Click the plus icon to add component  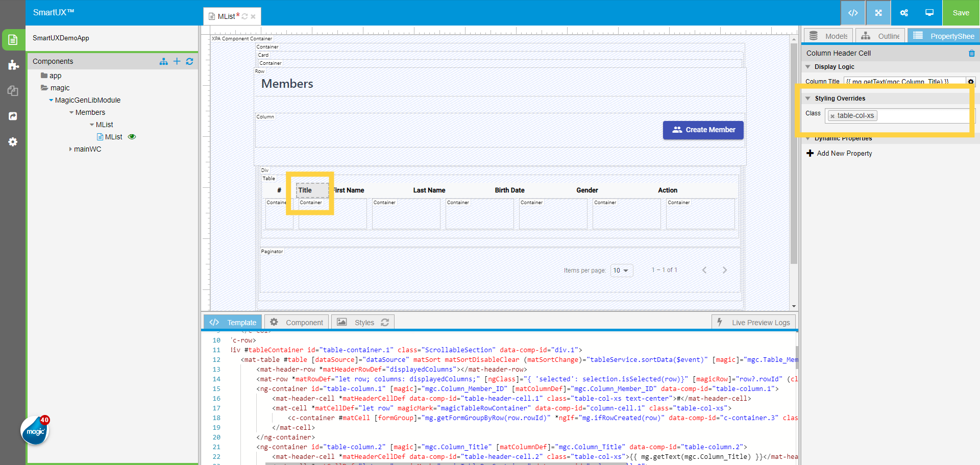[x=177, y=61]
